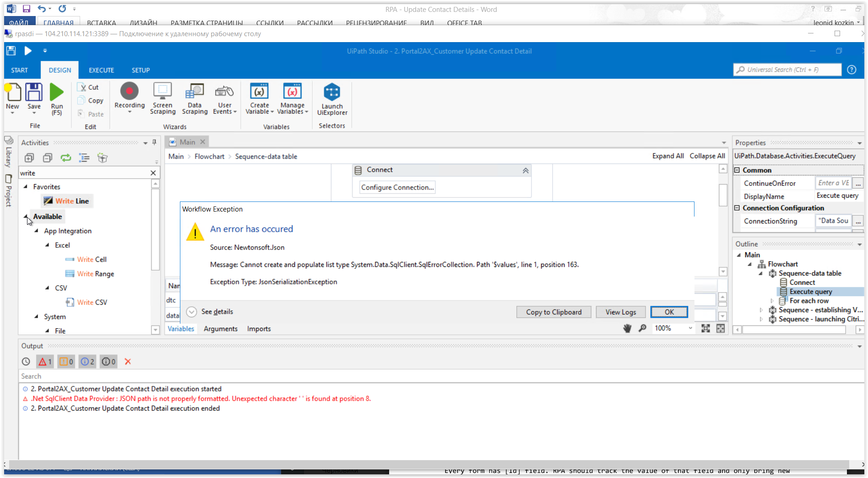
Task: Clear the Activities search box
Action: [153, 173]
